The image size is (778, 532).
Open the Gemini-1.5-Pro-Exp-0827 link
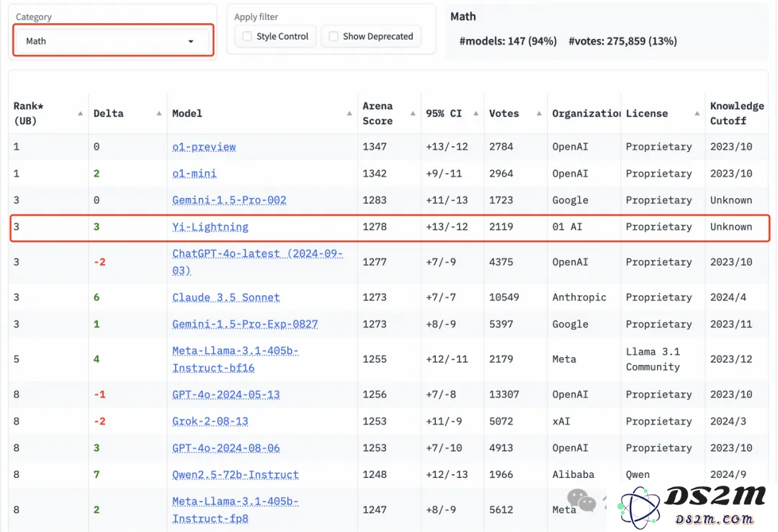[x=245, y=324]
